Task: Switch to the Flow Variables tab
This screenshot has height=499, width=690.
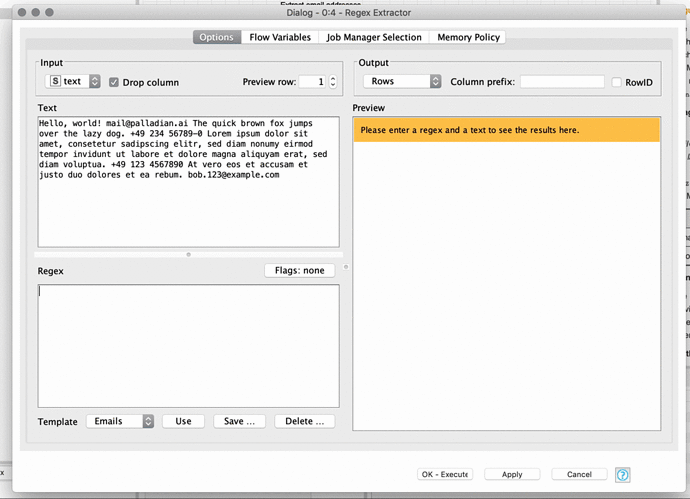Action: point(280,37)
